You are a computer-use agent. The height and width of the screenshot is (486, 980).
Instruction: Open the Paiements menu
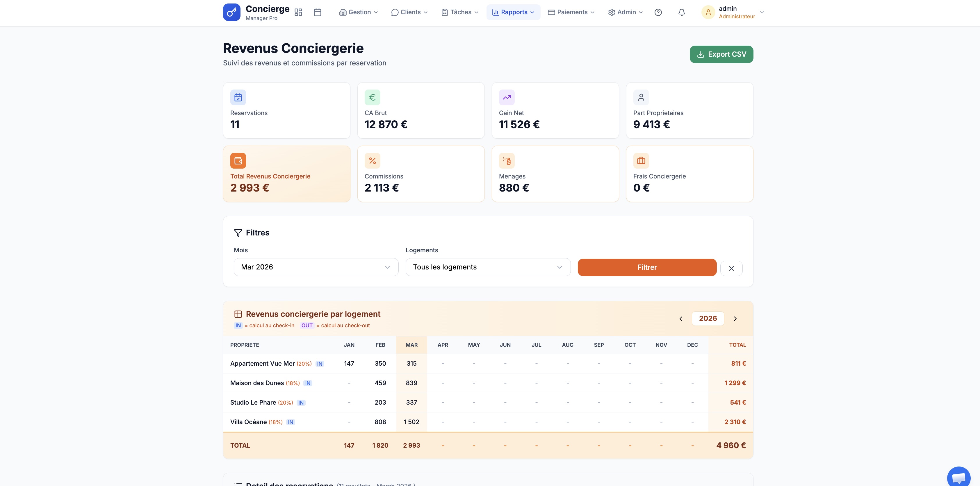pyautogui.click(x=571, y=12)
